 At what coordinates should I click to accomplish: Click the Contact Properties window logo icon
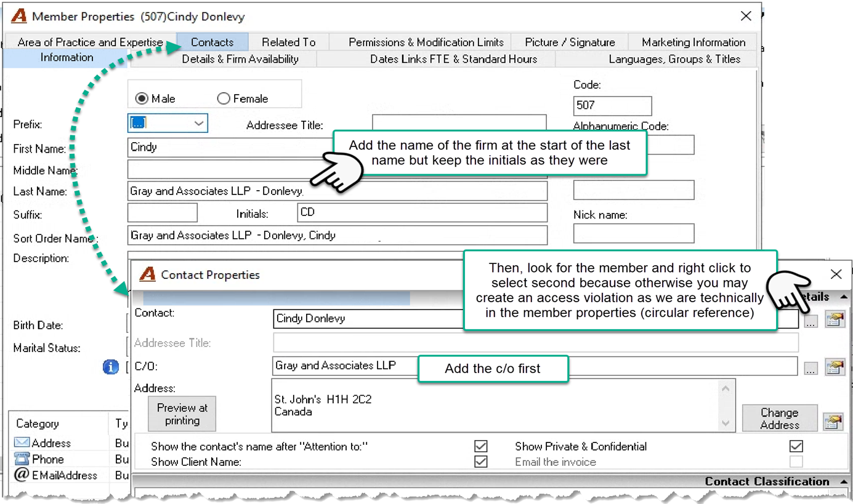click(x=147, y=274)
